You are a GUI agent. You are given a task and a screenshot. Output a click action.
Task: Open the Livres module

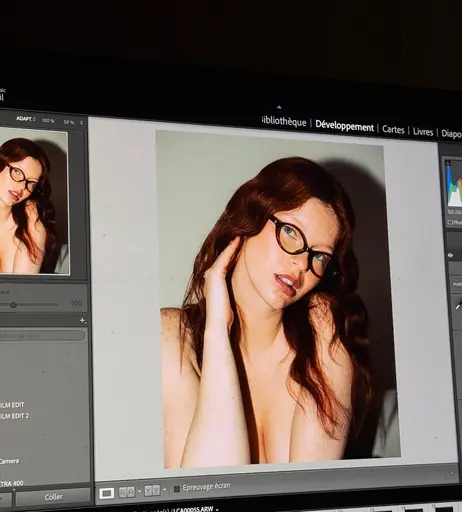tap(423, 132)
